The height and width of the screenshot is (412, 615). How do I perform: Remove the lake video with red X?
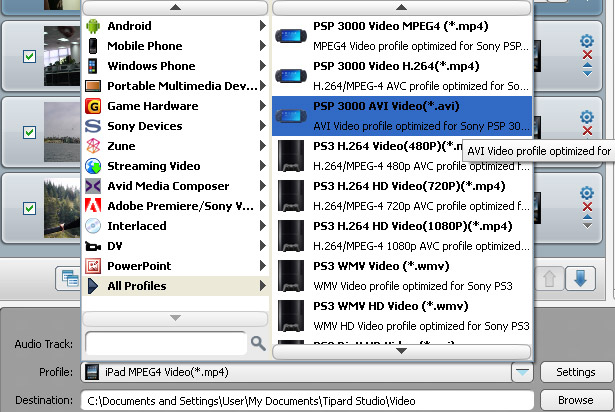pyautogui.click(x=587, y=131)
